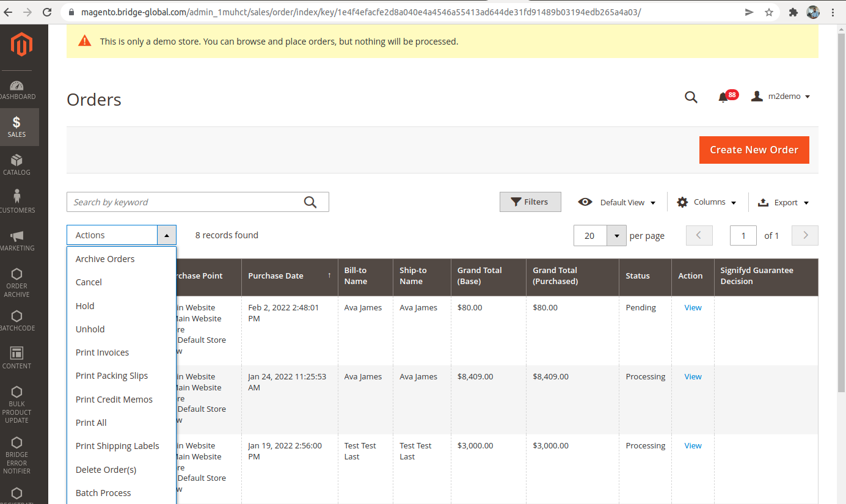Bookmark this page with star icon
The height and width of the screenshot is (504, 846).
click(769, 12)
